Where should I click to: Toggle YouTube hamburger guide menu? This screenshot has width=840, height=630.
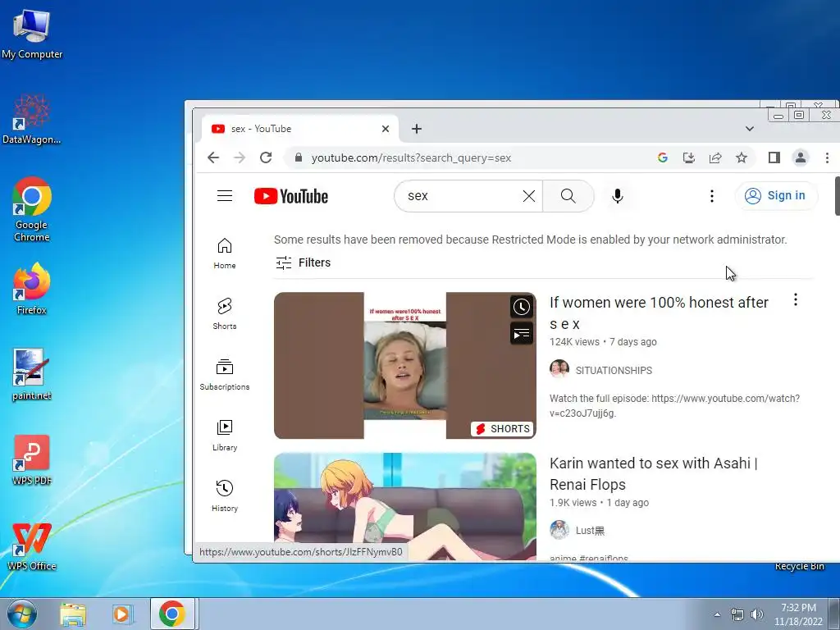225,196
